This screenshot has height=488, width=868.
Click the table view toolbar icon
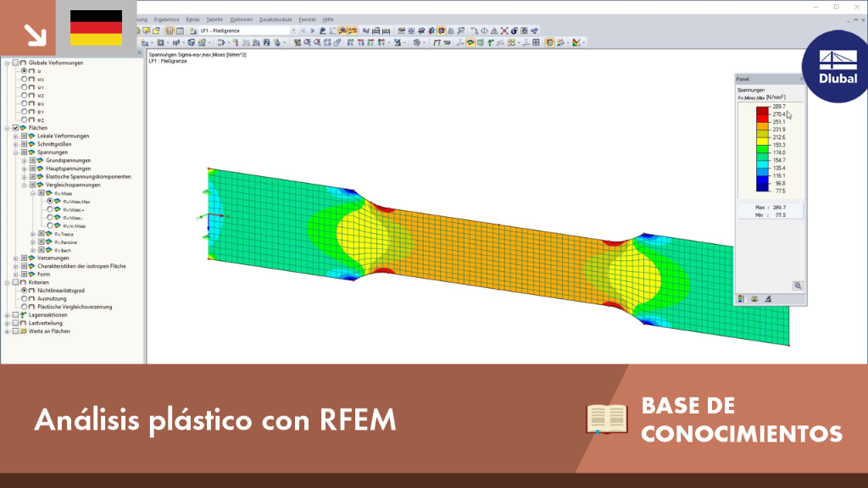point(180,31)
